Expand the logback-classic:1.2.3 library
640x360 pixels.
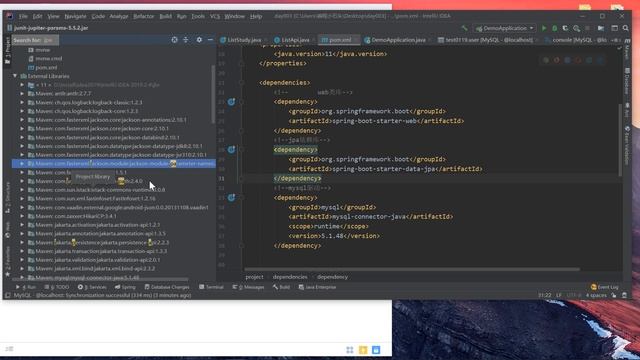[22, 102]
